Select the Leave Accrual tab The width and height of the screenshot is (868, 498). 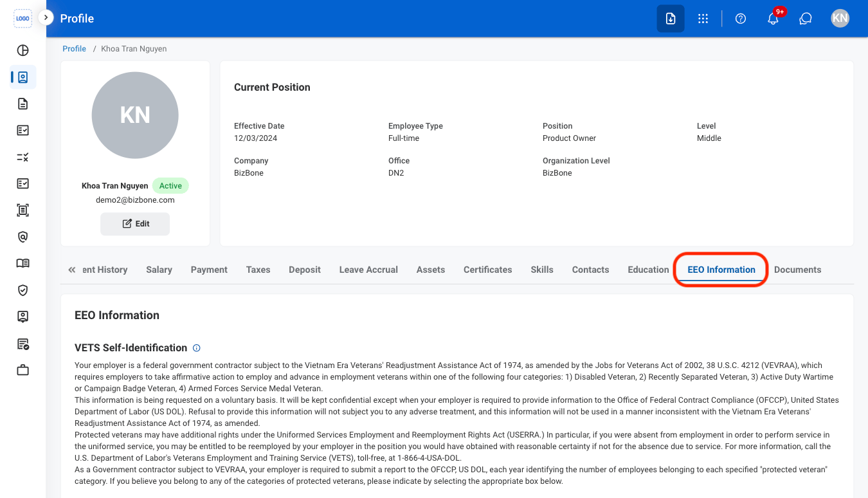(x=368, y=270)
